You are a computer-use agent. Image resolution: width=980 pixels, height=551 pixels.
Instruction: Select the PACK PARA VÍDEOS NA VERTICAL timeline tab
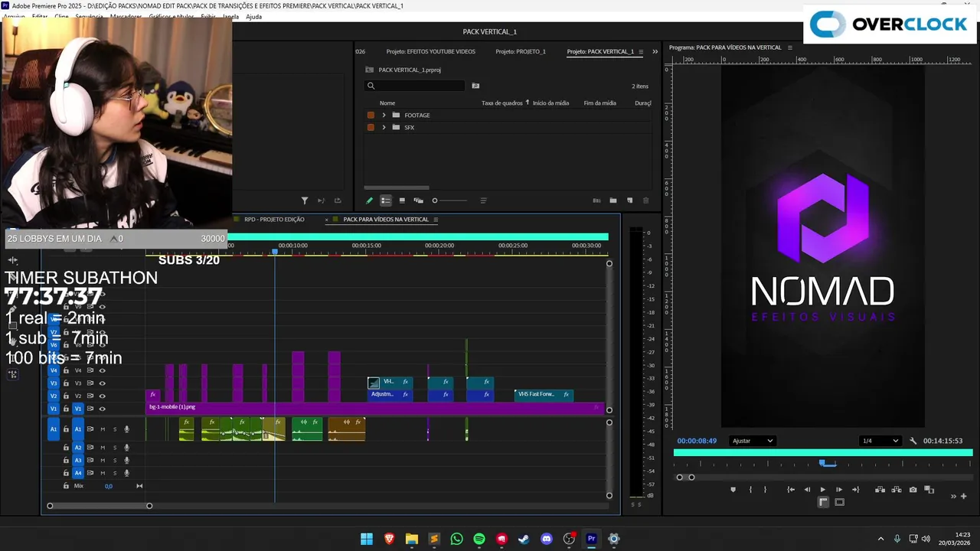tap(386, 220)
